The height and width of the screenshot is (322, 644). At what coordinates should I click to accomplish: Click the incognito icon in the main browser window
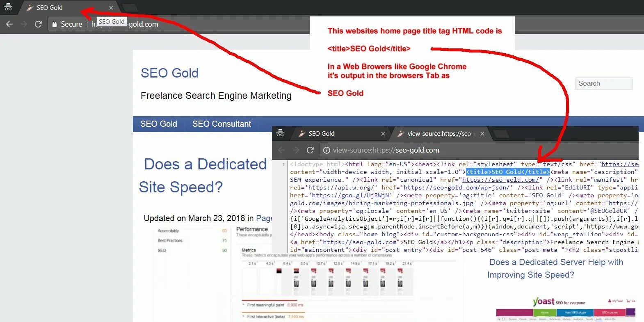[x=8, y=7]
